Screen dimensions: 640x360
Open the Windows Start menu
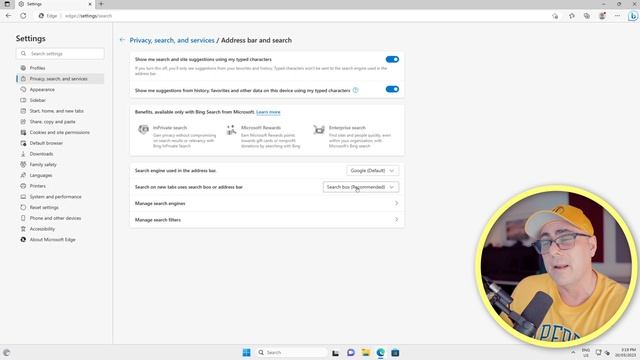coord(247,353)
